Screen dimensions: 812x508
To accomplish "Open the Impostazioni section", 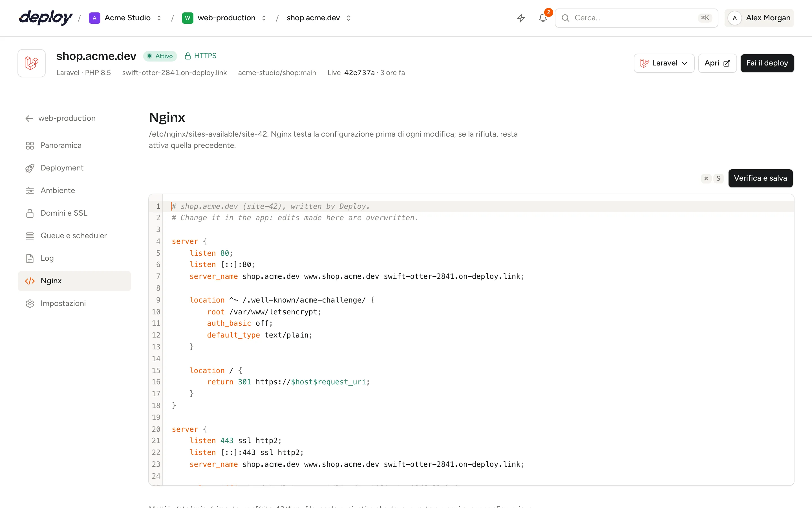I will pyautogui.click(x=74, y=303).
